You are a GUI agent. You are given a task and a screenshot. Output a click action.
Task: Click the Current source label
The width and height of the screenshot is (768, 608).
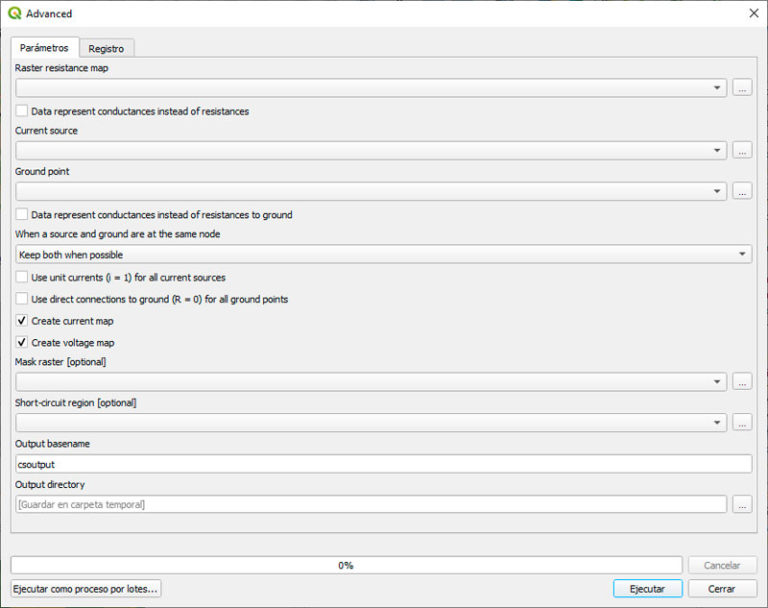tap(47, 131)
